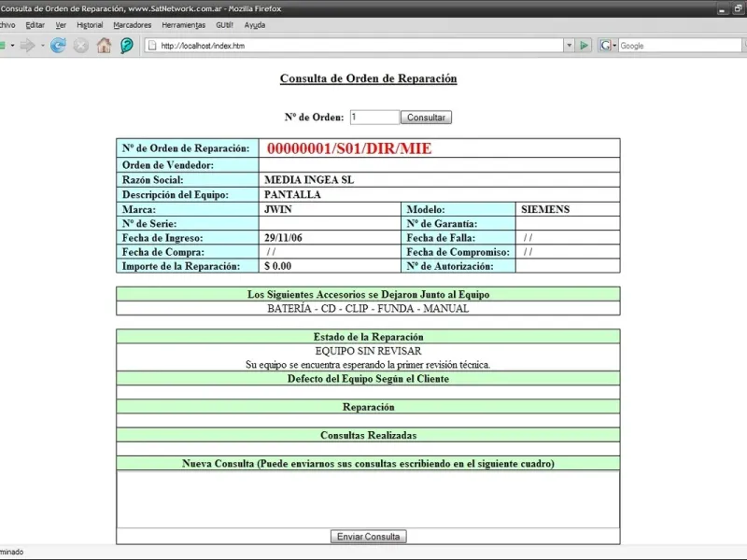Click the "Importe de la Reparación:" label
747x560 pixels.
[181, 266]
